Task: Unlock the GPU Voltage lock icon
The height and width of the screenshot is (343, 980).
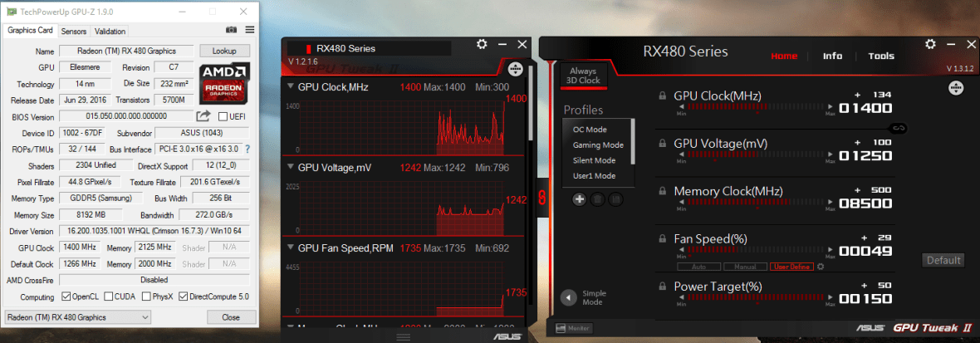Action: click(x=663, y=143)
